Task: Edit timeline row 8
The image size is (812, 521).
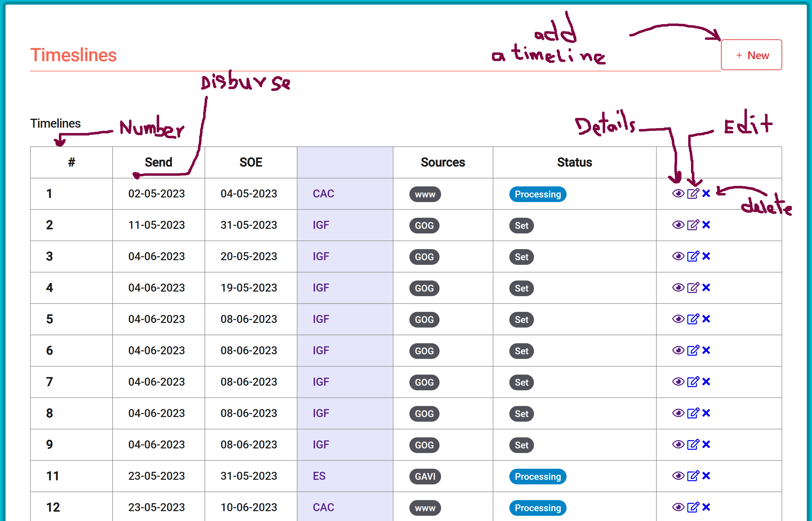Action: click(693, 413)
